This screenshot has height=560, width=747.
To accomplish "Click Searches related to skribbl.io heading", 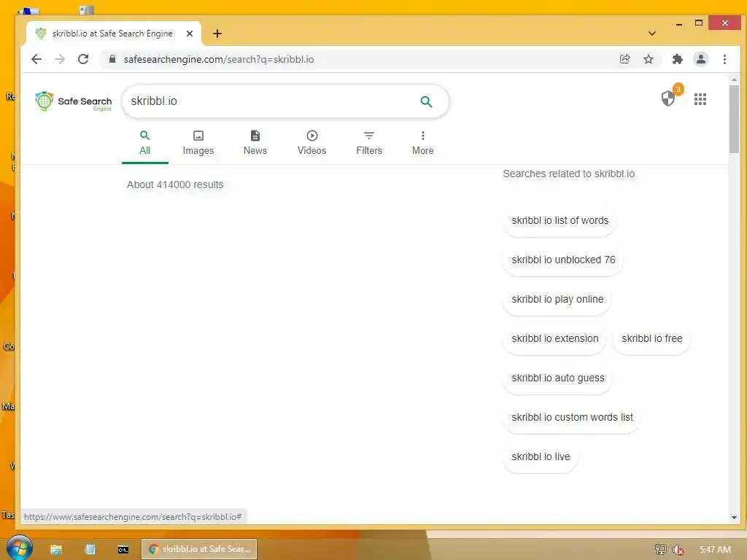I will pos(568,174).
